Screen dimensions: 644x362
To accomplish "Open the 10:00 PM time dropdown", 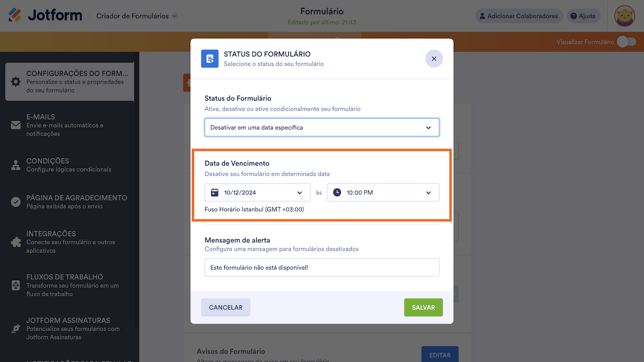I will point(383,193).
